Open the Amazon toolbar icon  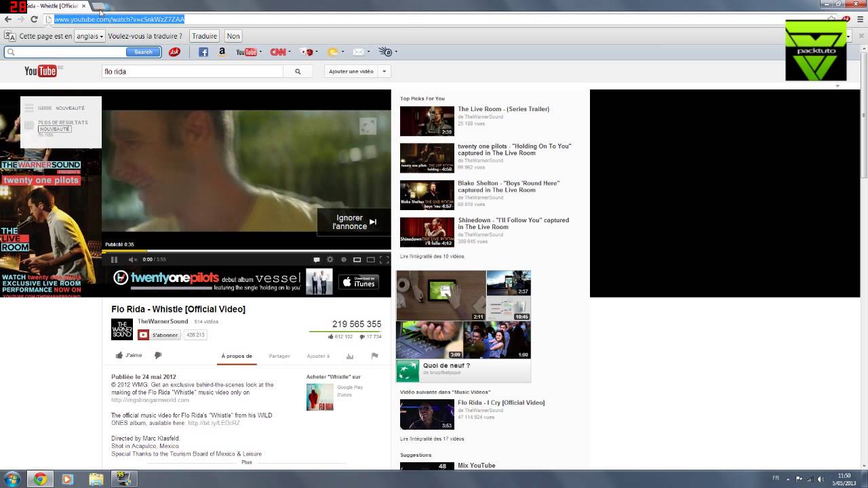222,52
